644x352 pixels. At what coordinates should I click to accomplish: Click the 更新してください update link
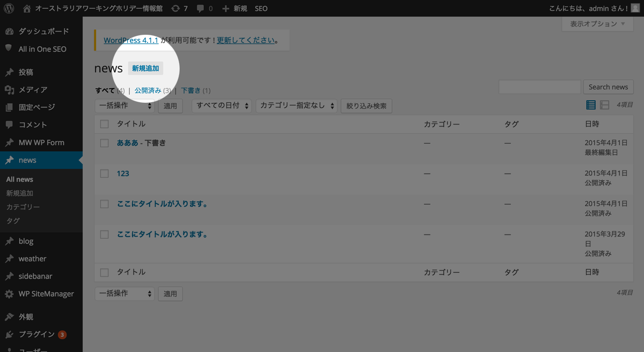coord(246,40)
